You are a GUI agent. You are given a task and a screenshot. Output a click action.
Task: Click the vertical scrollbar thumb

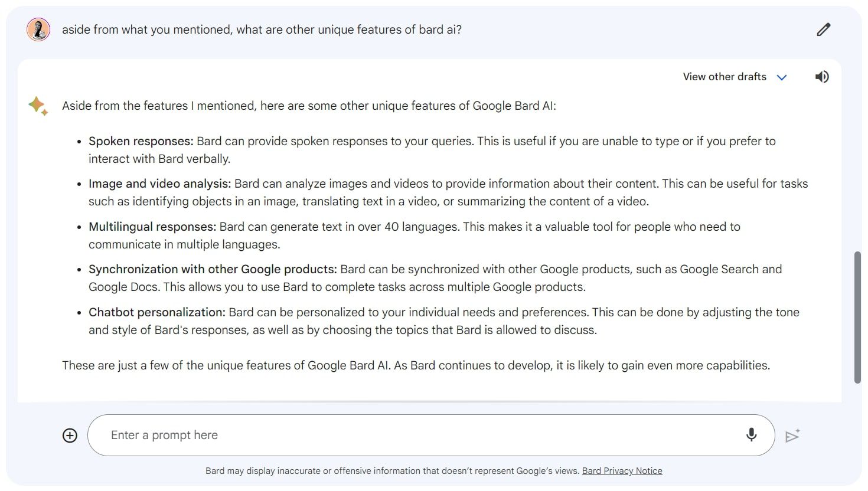click(x=857, y=317)
